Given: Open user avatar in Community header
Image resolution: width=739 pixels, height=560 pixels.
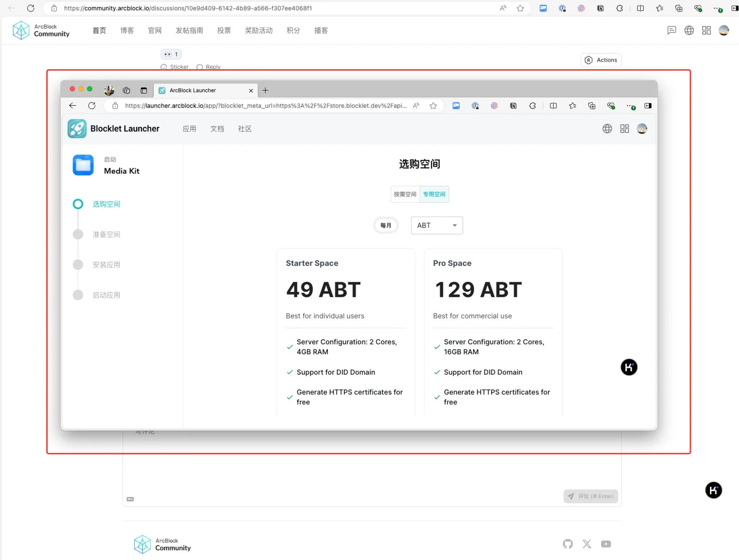Looking at the screenshot, I should coord(724,30).
